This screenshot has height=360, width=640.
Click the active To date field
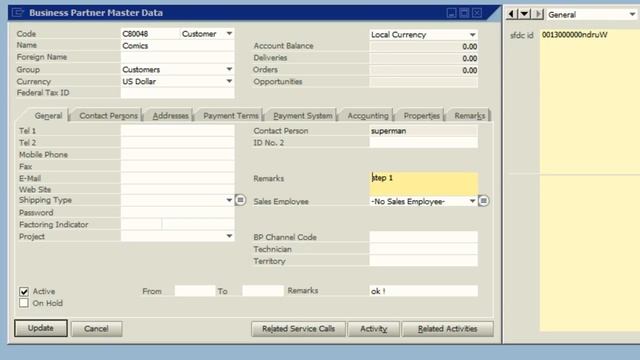coord(263,291)
